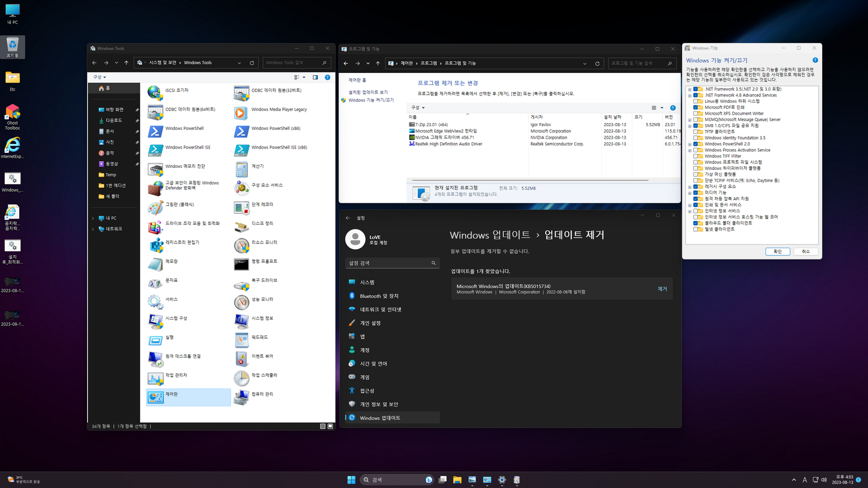Click 확인 button in Windows 기능 dialog
The image size is (868, 488).
click(x=777, y=251)
